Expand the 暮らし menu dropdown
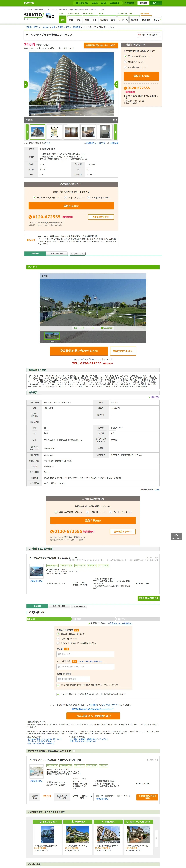 click(157, 20)
